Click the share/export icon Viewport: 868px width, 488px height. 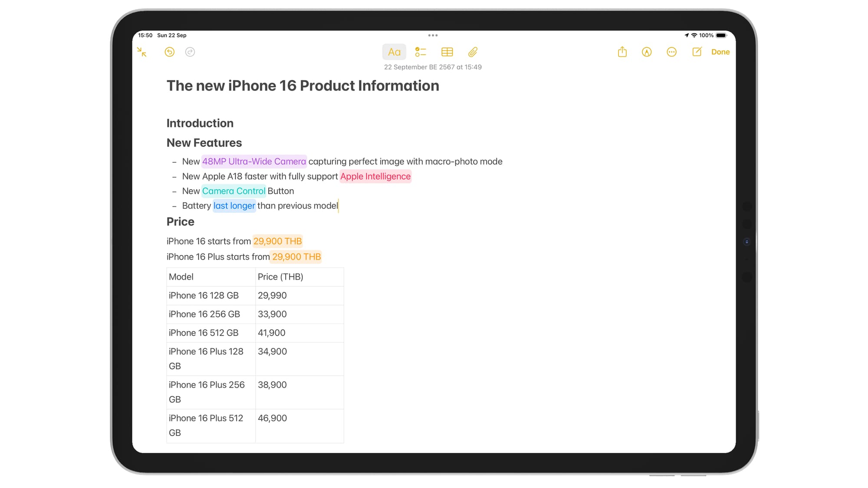[x=622, y=52]
